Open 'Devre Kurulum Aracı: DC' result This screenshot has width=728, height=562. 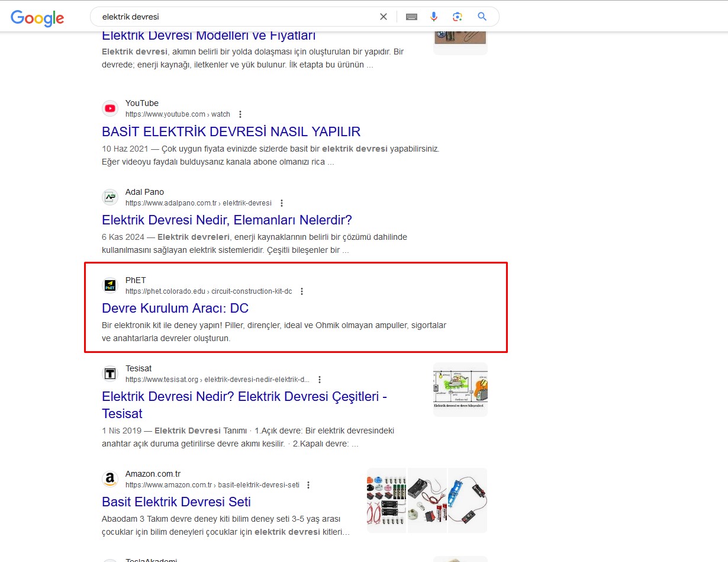[175, 308]
